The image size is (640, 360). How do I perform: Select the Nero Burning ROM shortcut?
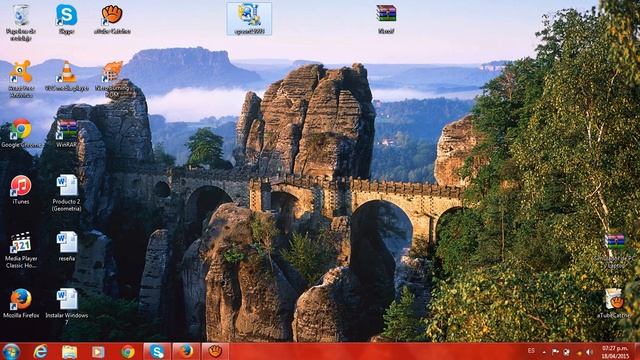pyautogui.click(x=112, y=79)
